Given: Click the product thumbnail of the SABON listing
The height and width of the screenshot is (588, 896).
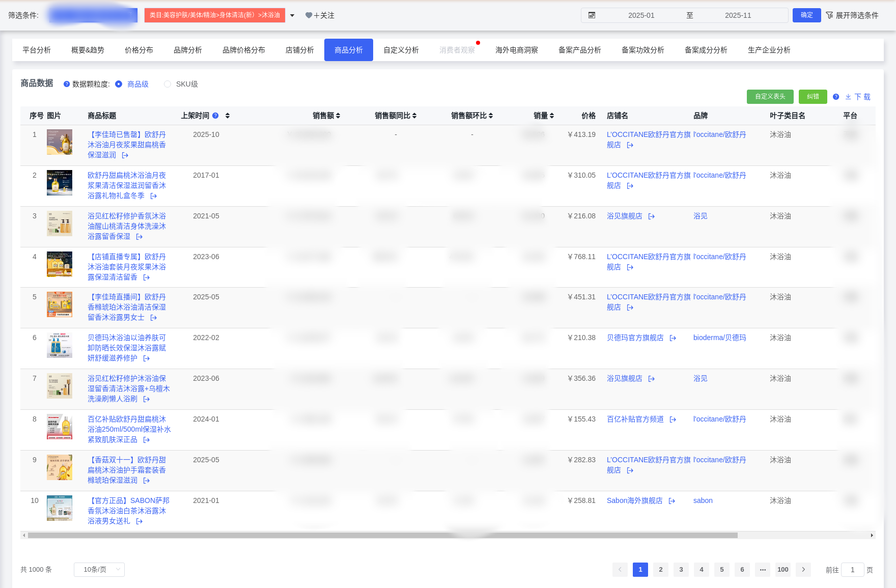Looking at the screenshot, I should point(59,508).
